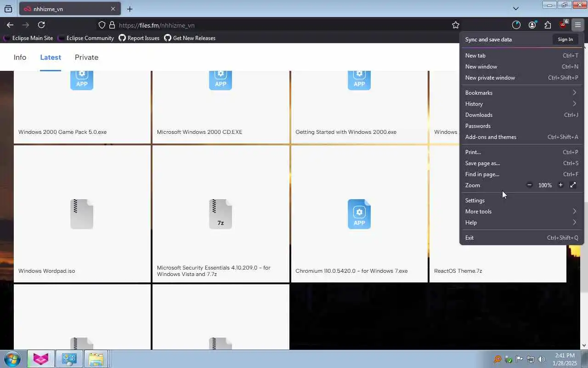Bookmark this page with the star icon
Screen dimensions: 588x368
[x=455, y=25]
